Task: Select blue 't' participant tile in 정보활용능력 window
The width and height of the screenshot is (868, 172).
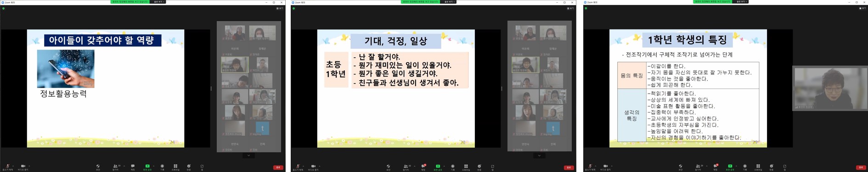Action: coord(262,128)
